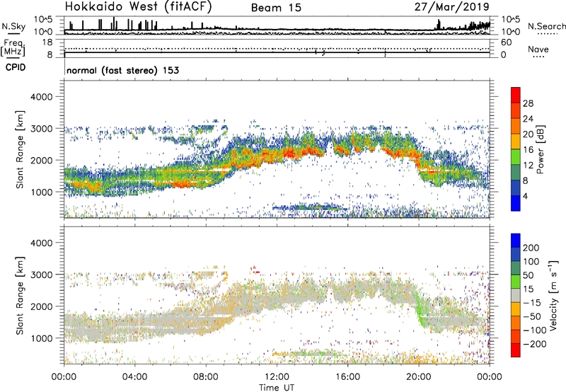Click the '60' Nave axis tick
Screen dimensions: 566x392
point(506,42)
